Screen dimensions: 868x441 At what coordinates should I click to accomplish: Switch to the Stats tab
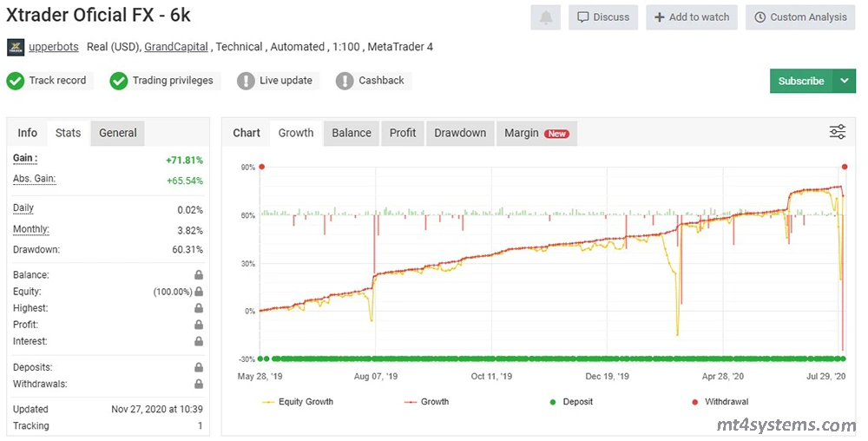68,133
